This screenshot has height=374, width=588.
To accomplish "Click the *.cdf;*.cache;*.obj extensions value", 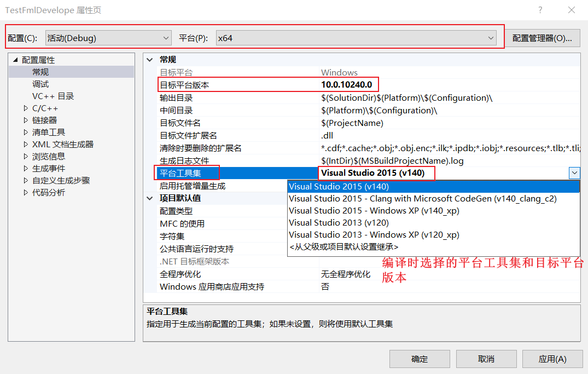I will tap(450, 148).
